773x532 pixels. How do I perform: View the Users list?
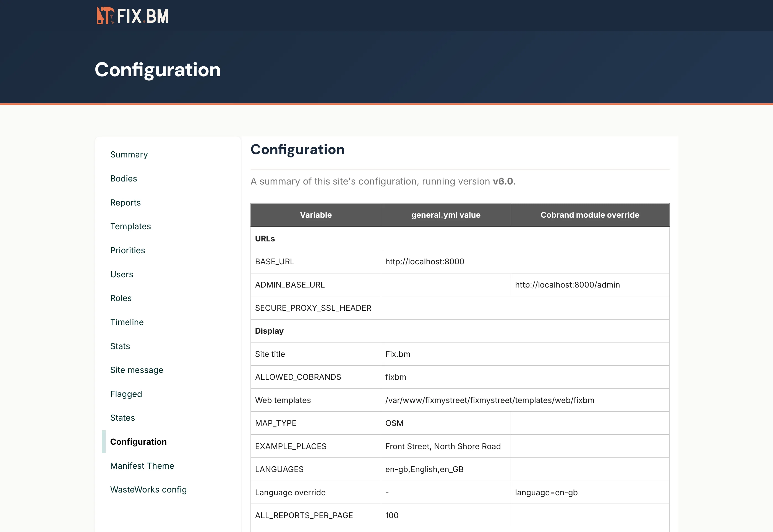point(121,274)
